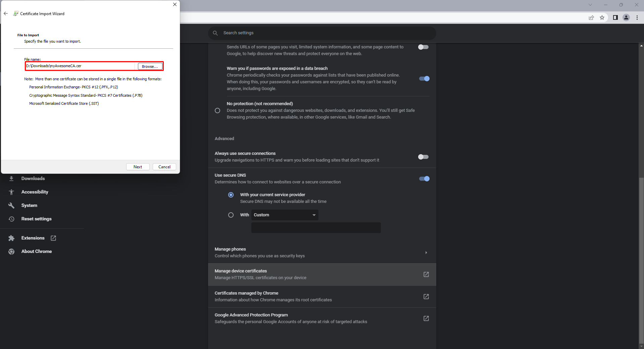Toggle Always use secure connections
The image size is (644, 349).
click(x=424, y=157)
